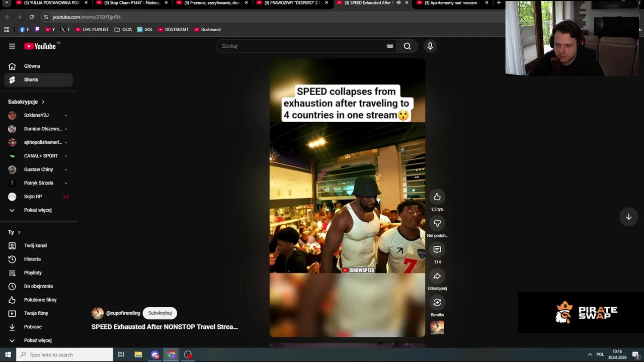Open the @cupoftrending channel avatar
Viewport: 644px width, 362px height.
(x=98, y=313)
